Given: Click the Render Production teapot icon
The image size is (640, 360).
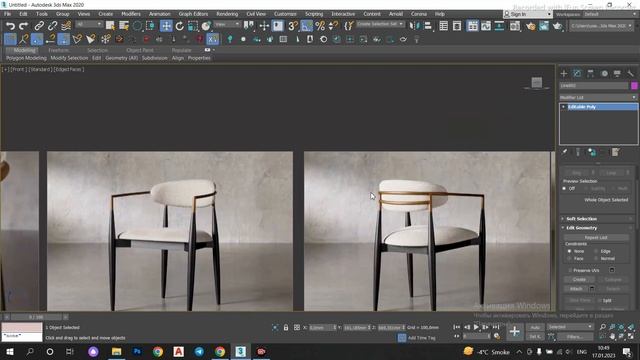Looking at the screenshot, I should pyautogui.click(x=558, y=26).
